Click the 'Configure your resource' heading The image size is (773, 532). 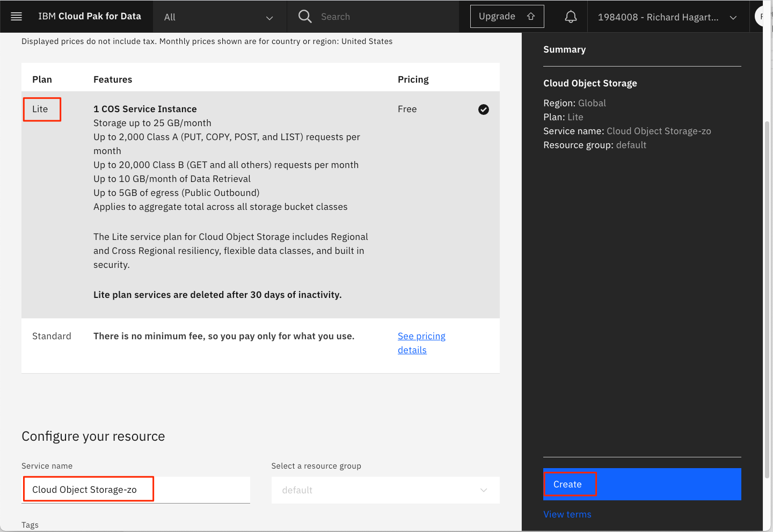[93, 436]
